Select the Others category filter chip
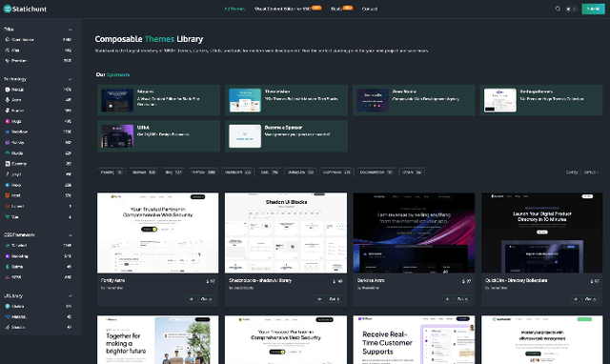 [412, 172]
